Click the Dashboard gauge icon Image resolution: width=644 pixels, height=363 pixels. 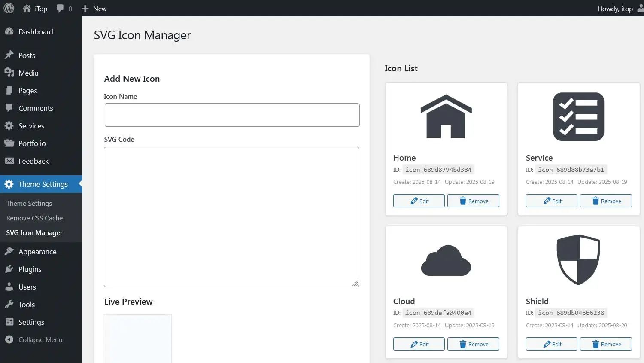(x=9, y=32)
